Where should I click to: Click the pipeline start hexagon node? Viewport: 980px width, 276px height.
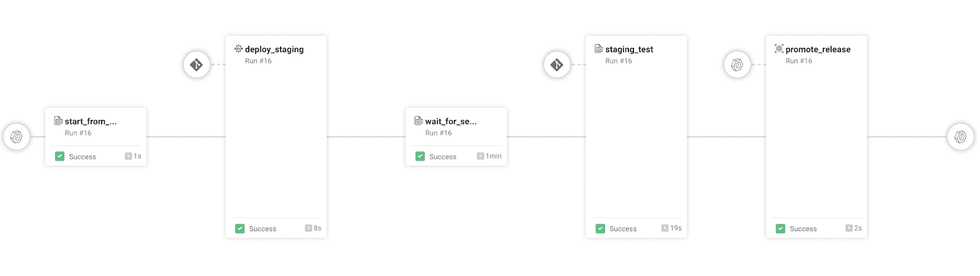(17, 137)
